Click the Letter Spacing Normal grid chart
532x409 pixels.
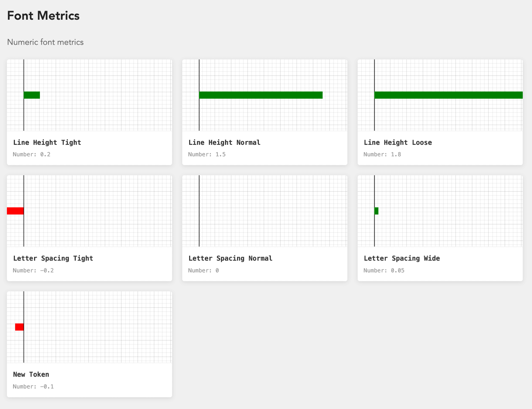click(x=265, y=211)
